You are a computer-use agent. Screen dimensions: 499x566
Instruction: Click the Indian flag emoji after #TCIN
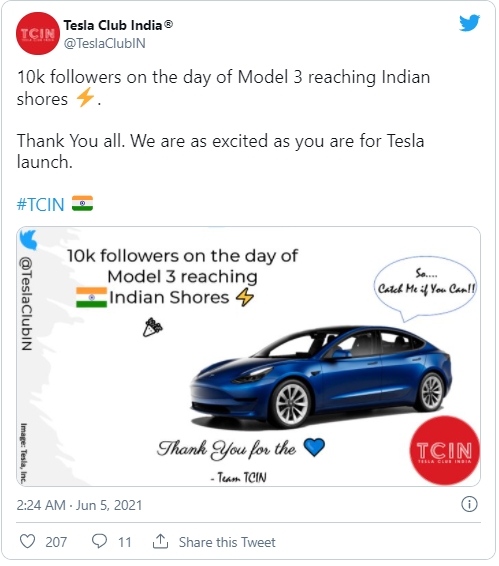click(x=82, y=203)
